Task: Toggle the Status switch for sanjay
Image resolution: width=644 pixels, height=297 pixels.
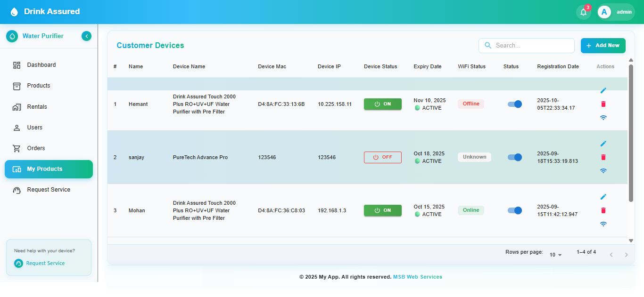Action: 515,157
